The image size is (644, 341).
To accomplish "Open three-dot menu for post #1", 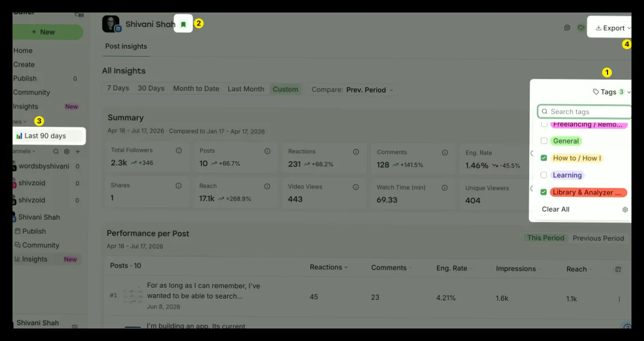I will 620,299.
